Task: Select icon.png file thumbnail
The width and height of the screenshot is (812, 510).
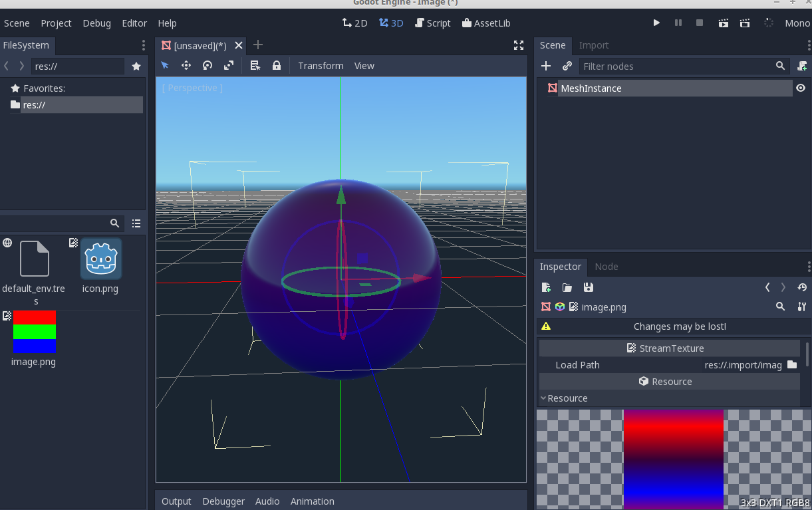Action: [x=100, y=259]
